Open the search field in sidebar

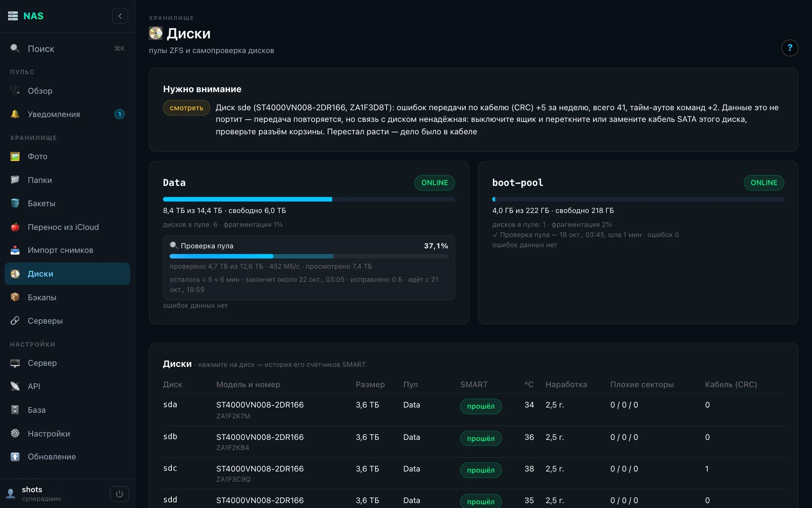67,49
